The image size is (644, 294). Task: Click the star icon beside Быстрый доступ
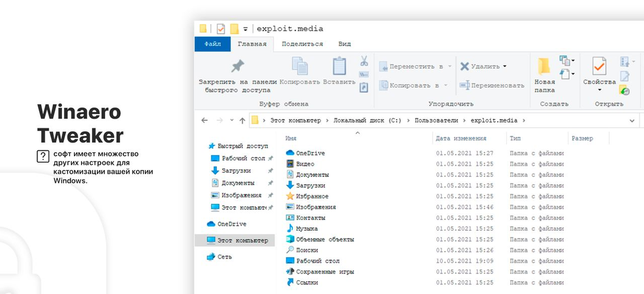211,146
